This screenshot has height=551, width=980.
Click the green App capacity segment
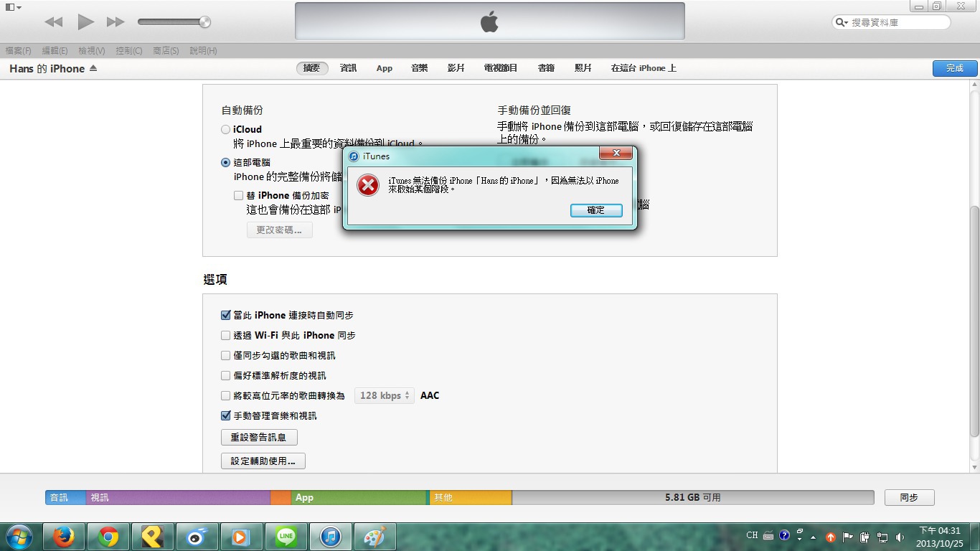pos(359,497)
